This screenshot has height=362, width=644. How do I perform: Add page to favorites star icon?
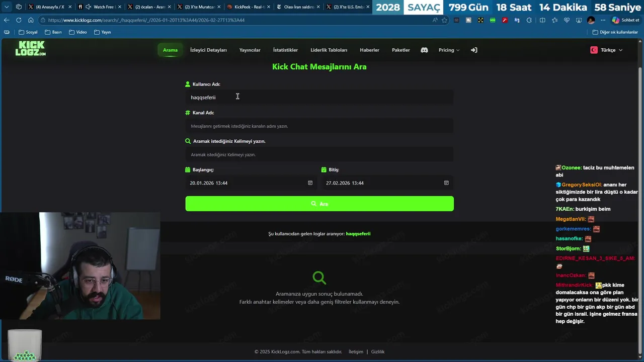click(444, 20)
